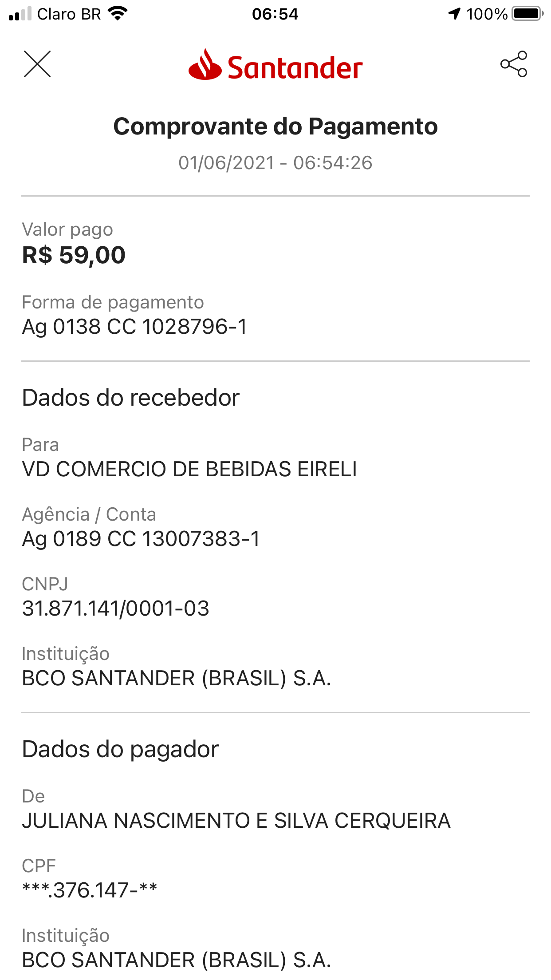
Task: Tap the share icon
Action: [514, 64]
